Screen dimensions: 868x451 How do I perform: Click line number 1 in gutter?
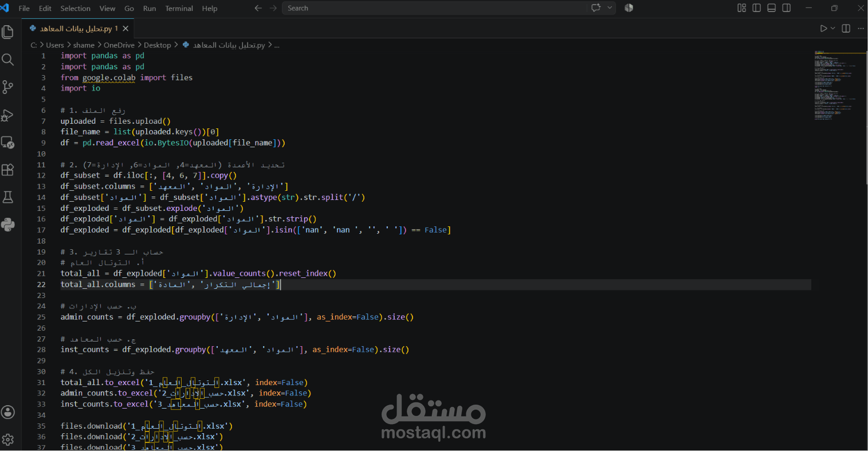[44, 56]
